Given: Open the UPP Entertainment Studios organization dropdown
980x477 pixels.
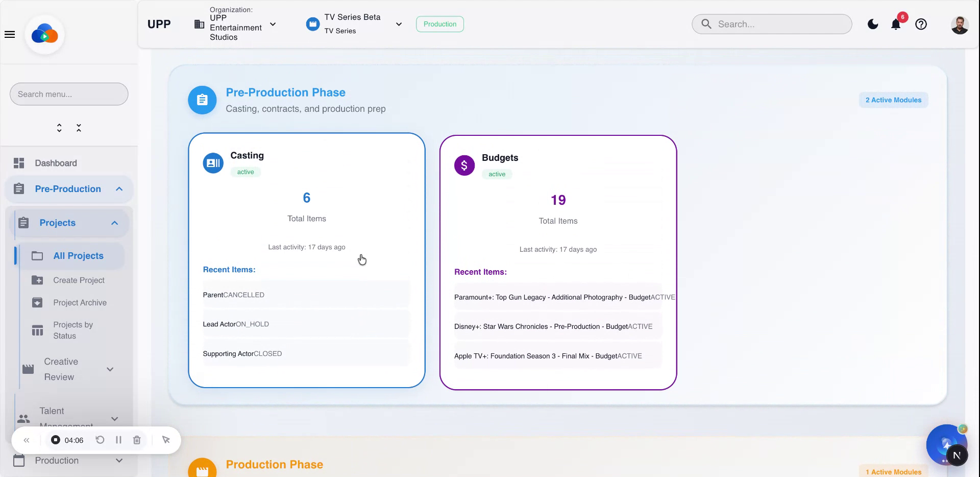Looking at the screenshot, I should click(x=273, y=24).
